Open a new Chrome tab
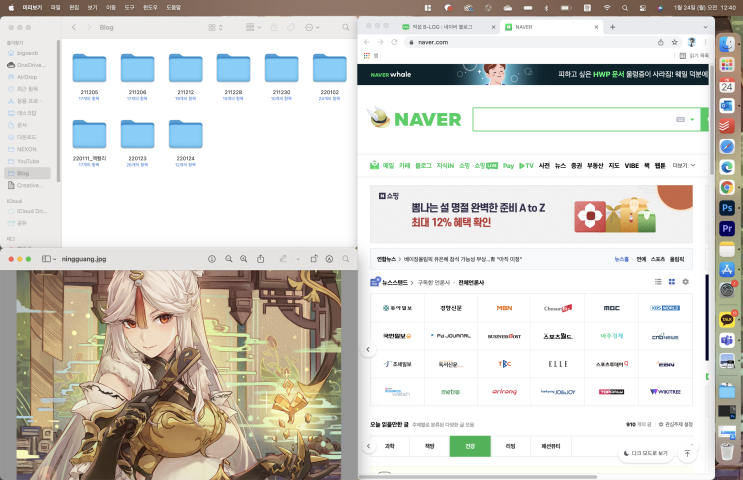 612,27
